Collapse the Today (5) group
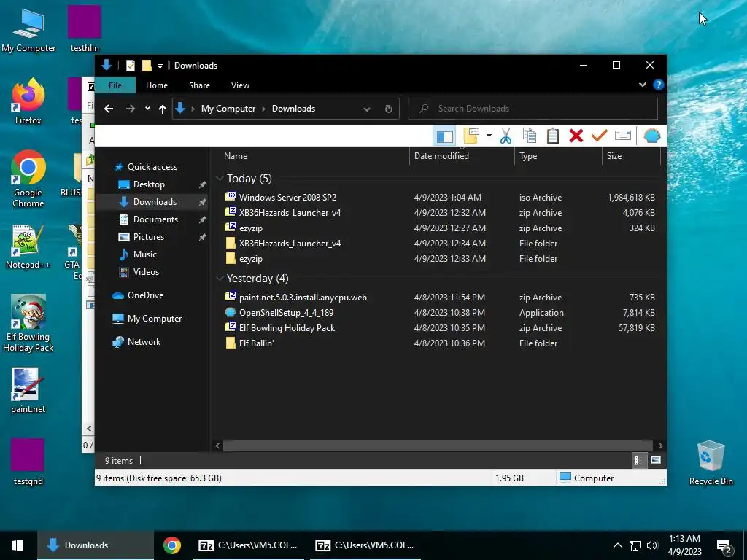The image size is (747, 560). coord(220,178)
